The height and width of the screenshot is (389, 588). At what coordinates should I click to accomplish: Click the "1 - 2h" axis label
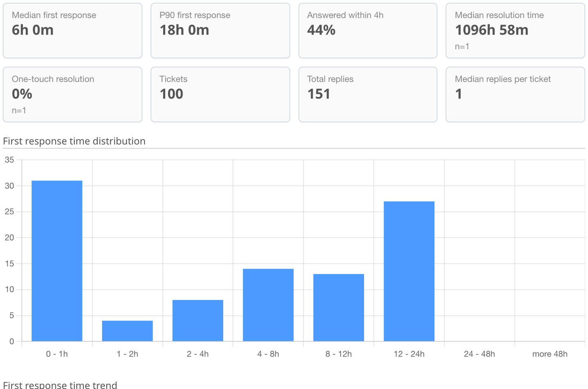[128, 354]
